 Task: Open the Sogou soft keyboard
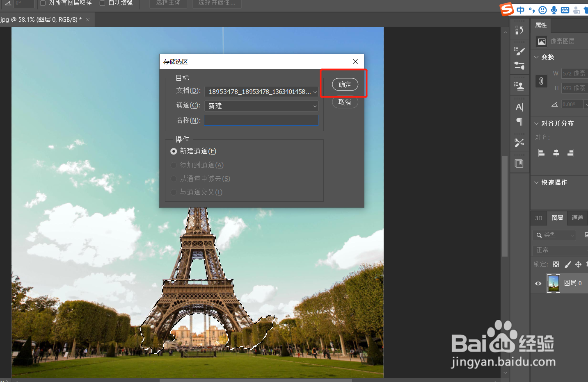tap(565, 10)
